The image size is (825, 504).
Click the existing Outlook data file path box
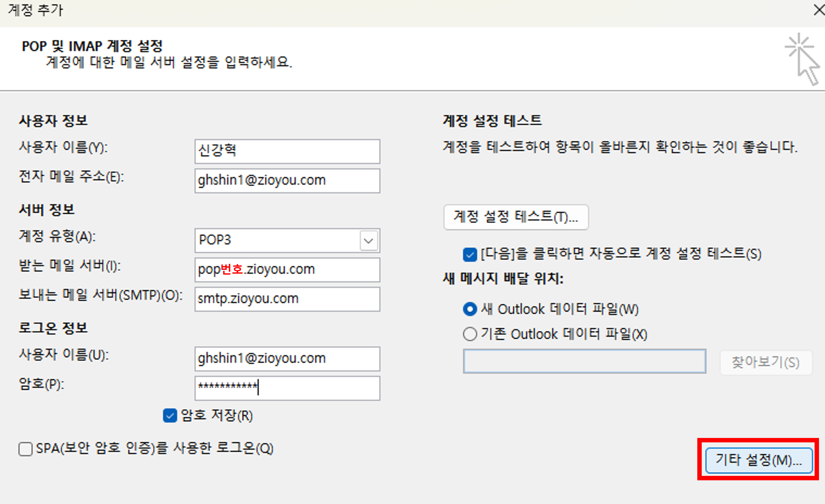[x=584, y=361]
